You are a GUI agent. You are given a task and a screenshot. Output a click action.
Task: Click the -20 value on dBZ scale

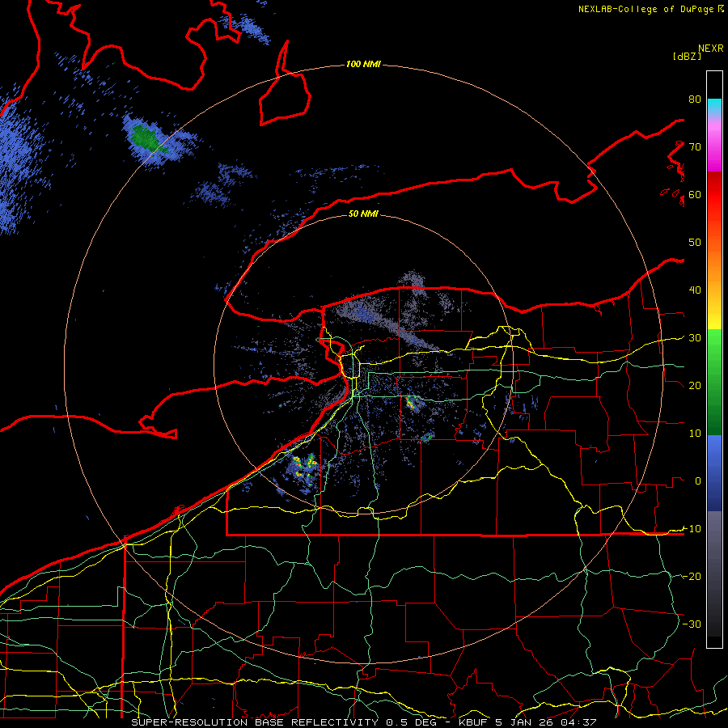point(692,577)
